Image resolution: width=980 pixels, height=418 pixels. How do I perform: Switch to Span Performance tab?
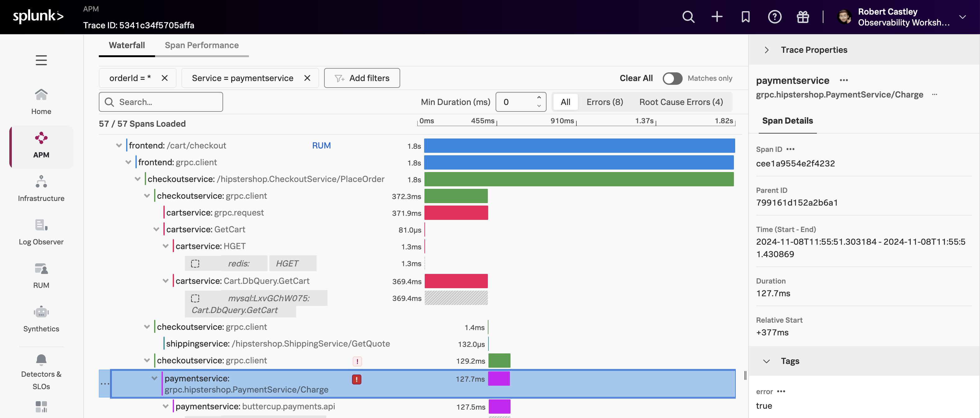202,45
